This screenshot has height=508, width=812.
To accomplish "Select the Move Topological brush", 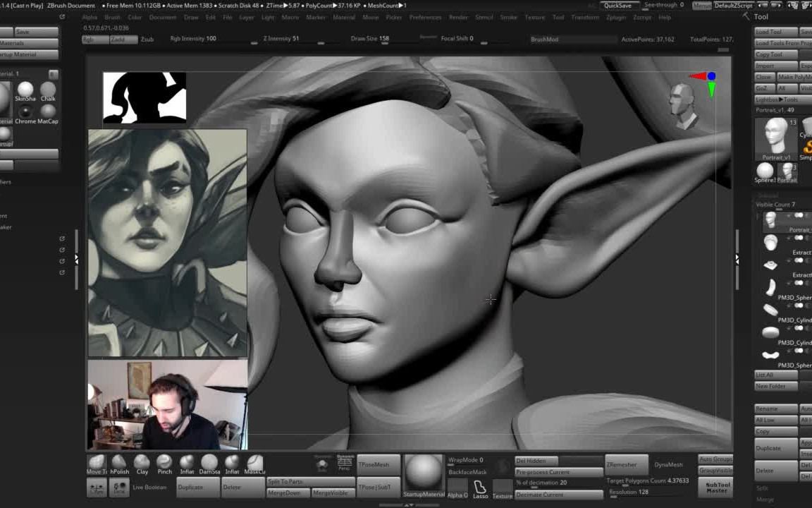I will [x=97, y=464].
